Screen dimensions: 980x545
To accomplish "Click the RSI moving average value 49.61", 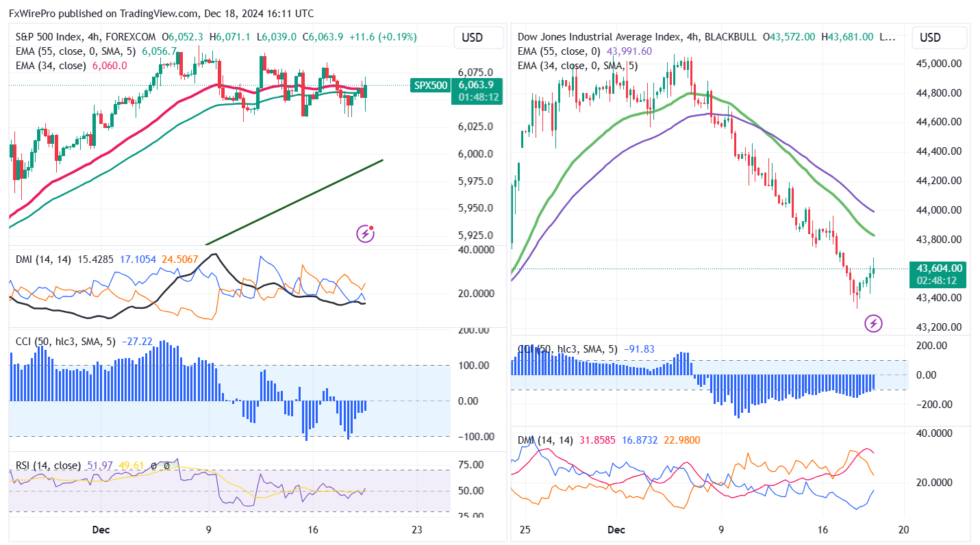I will coord(131,466).
